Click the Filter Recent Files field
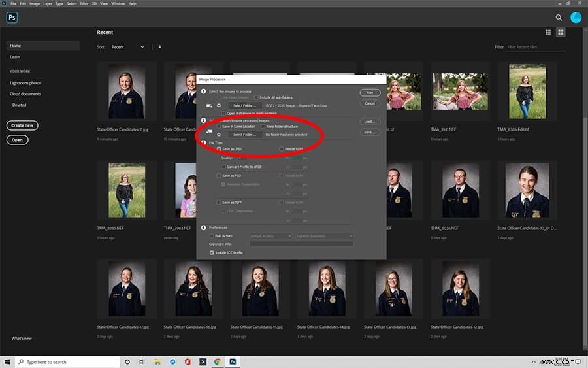The height and width of the screenshot is (368, 588). [536, 47]
